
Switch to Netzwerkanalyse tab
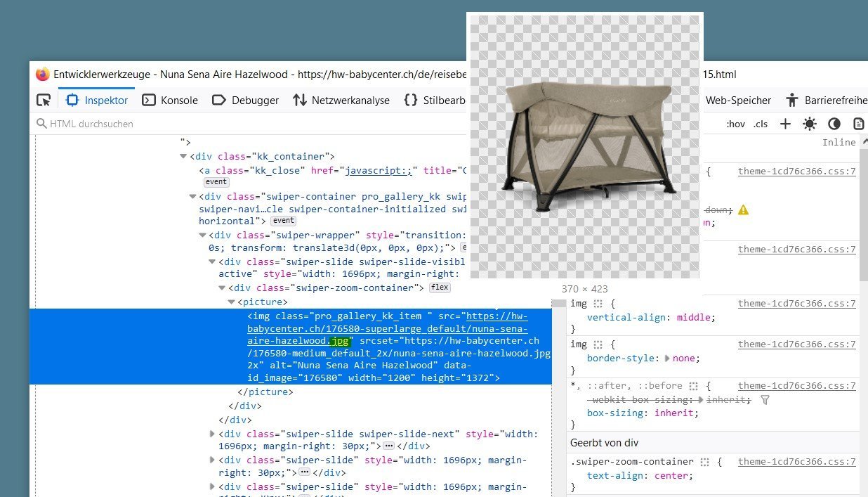(x=341, y=100)
